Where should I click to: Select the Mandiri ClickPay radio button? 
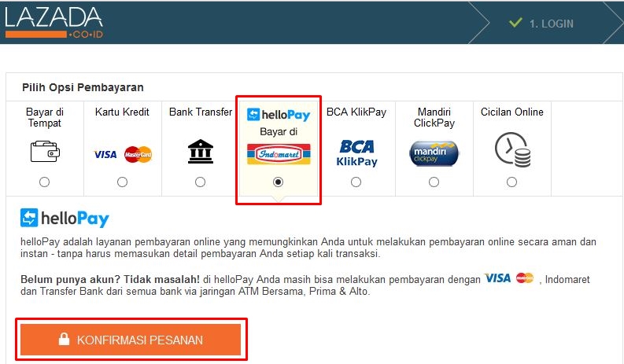(434, 182)
